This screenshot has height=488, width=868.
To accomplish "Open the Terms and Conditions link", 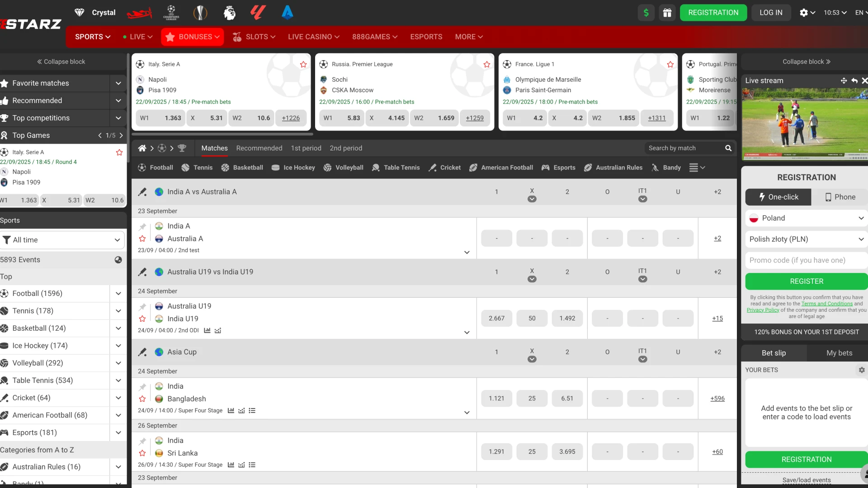I will [x=827, y=304].
